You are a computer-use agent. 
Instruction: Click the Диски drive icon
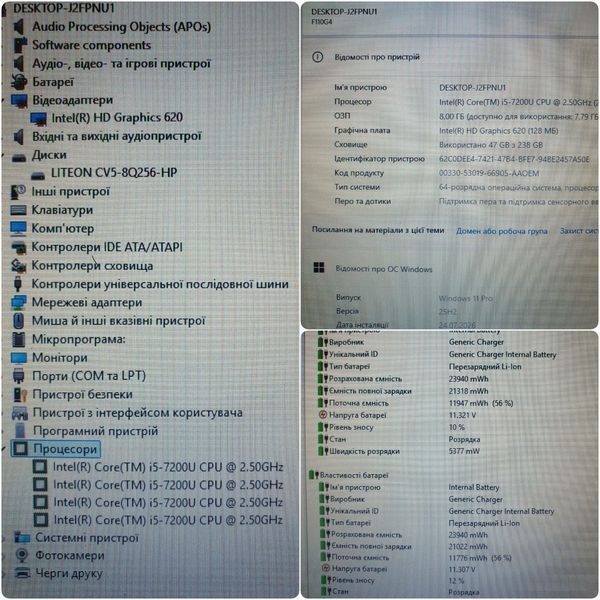18,157
